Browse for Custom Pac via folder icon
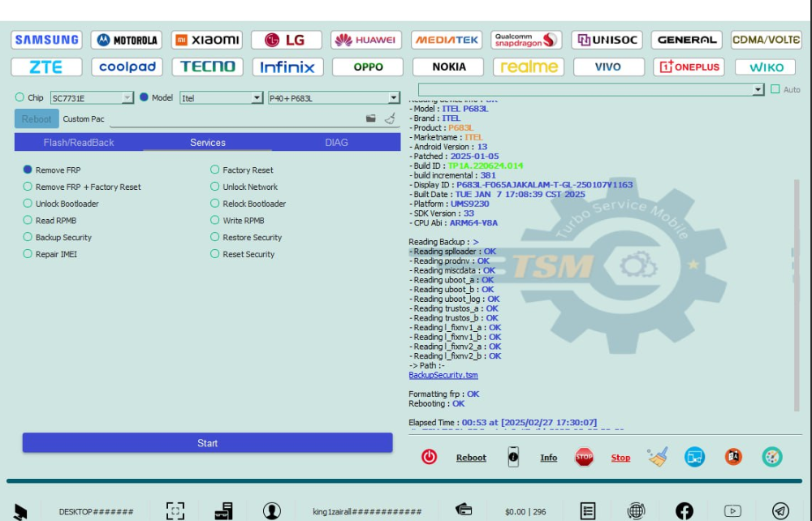The image size is (812, 521). click(x=371, y=118)
